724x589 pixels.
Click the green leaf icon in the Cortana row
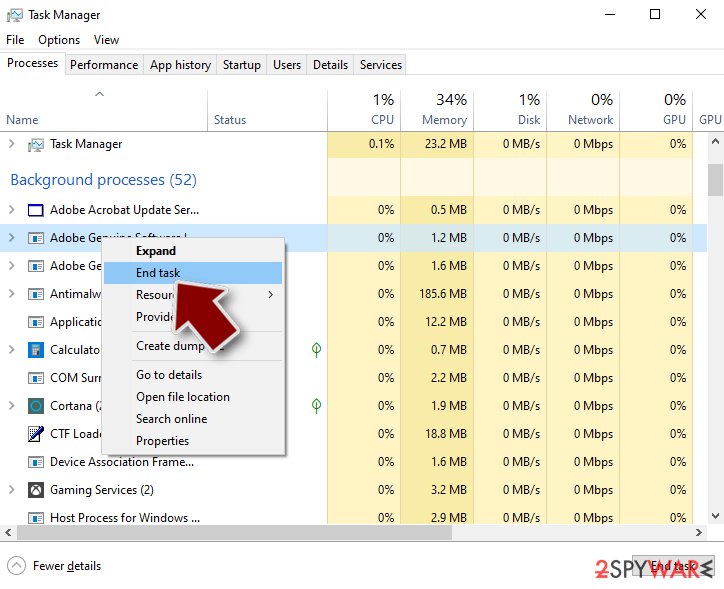point(316,406)
